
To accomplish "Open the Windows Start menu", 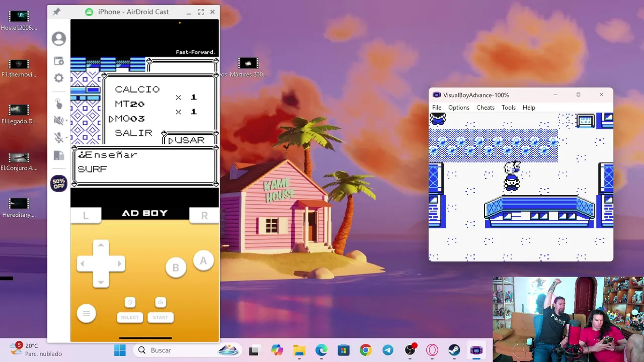I will pos(120,350).
